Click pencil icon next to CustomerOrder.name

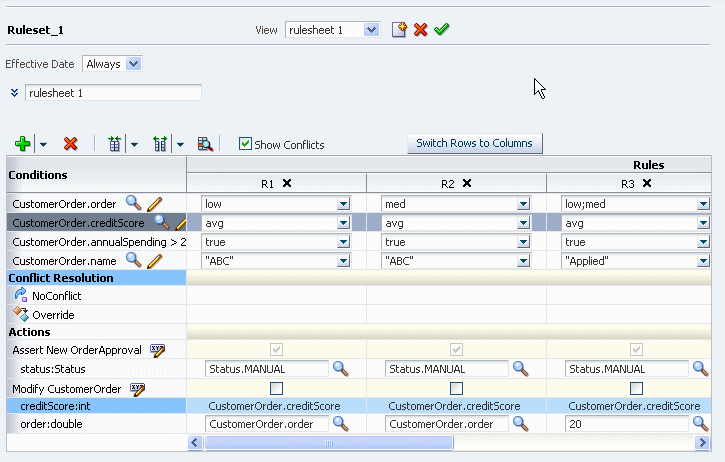coord(154,261)
